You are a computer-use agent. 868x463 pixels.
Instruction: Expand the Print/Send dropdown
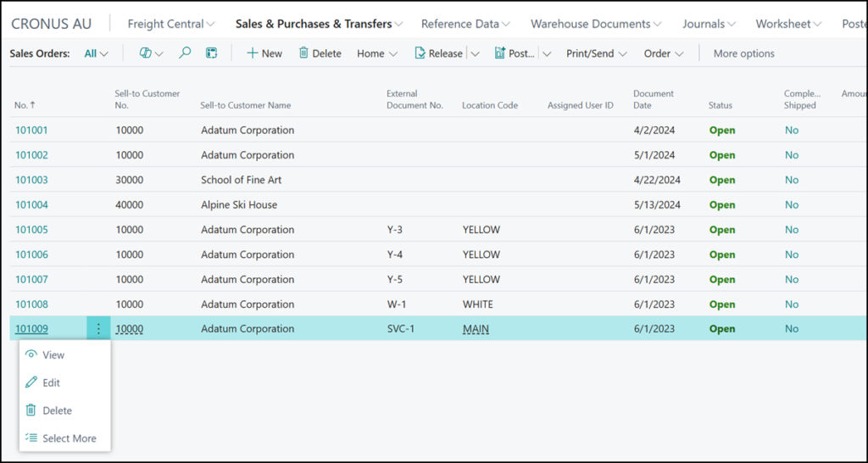coord(596,53)
